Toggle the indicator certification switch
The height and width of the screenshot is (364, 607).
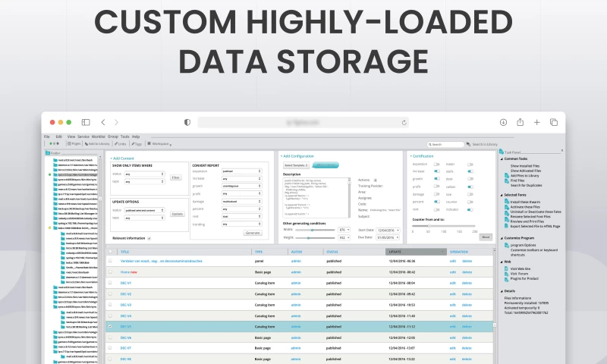pyautogui.click(x=470, y=209)
